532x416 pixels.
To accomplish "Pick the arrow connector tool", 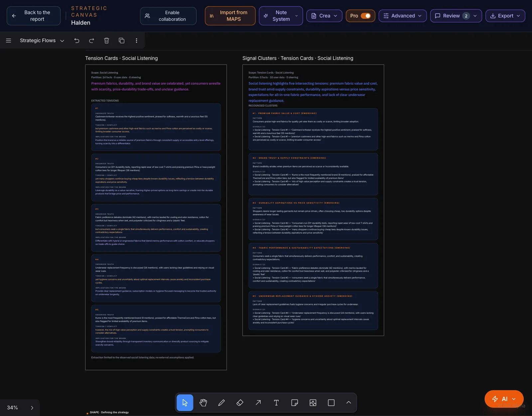I will click(x=258, y=403).
